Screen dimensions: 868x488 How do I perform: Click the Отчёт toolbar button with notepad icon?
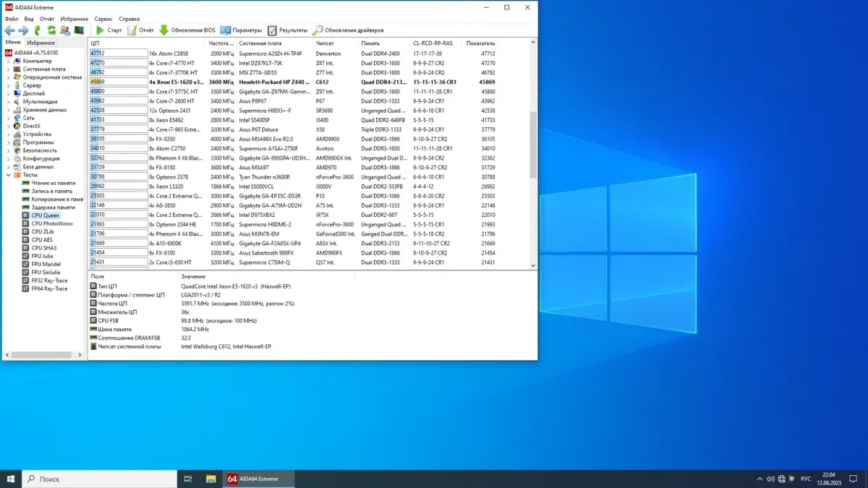click(140, 30)
